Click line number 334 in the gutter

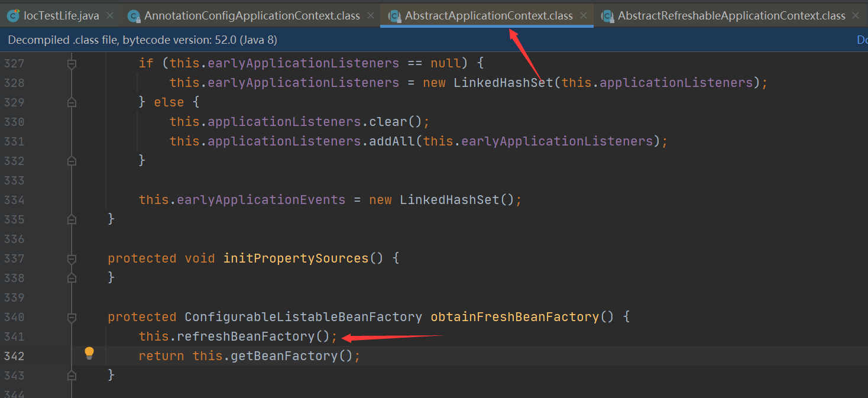point(14,200)
